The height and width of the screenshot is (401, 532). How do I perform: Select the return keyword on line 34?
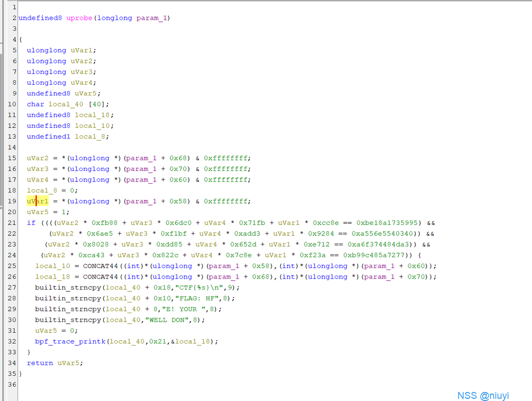click(40, 363)
